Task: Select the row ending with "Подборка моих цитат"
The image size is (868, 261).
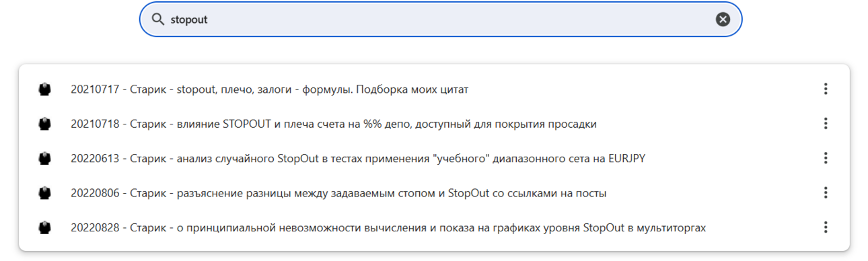Action: coord(434,89)
